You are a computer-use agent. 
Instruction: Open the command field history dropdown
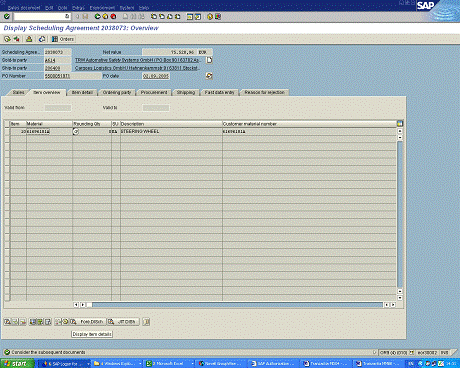tap(67, 16)
